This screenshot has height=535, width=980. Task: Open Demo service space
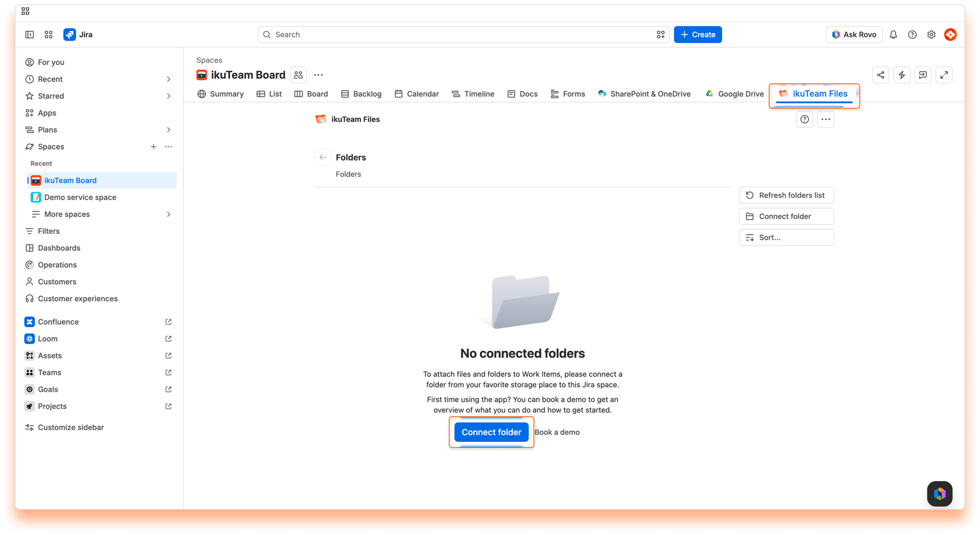pos(102,197)
